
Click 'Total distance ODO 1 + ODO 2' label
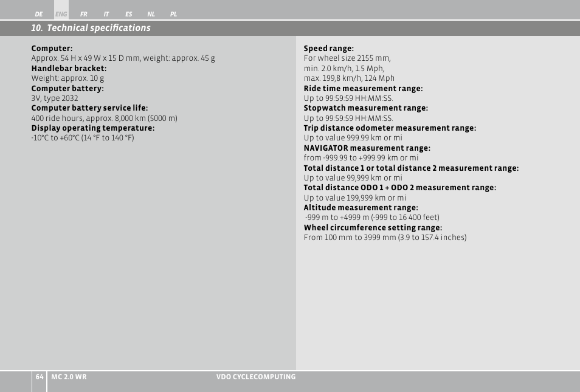pyautogui.click(x=400, y=188)
